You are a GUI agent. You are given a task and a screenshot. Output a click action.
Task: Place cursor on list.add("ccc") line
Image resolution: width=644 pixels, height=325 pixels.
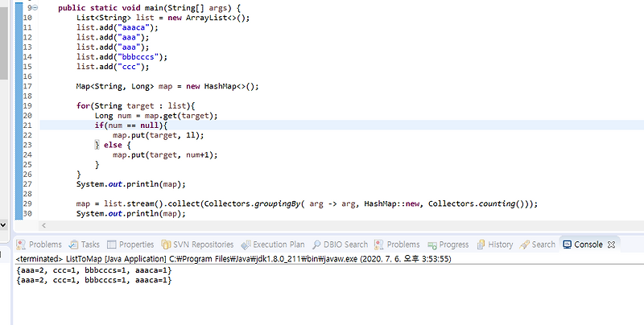pos(113,67)
